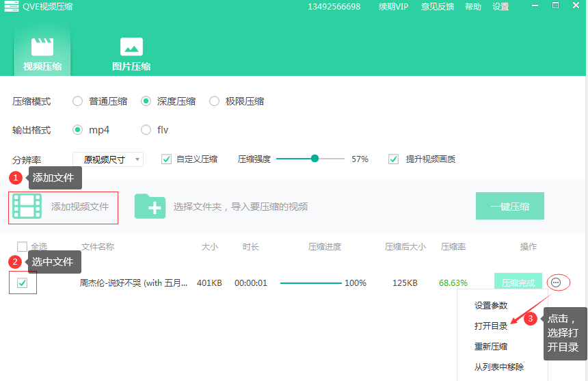
Task: Click the 一键压缩 button
Action: pyautogui.click(x=509, y=206)
